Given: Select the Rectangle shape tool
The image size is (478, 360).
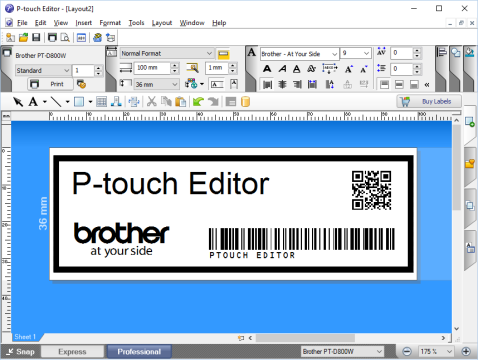Looking at the screenshot, I should [x=79, y=102].
